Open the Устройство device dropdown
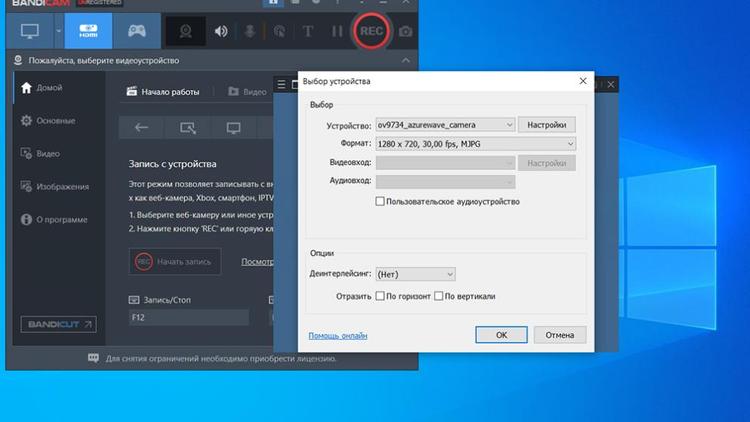 click(x=445, y=125)
